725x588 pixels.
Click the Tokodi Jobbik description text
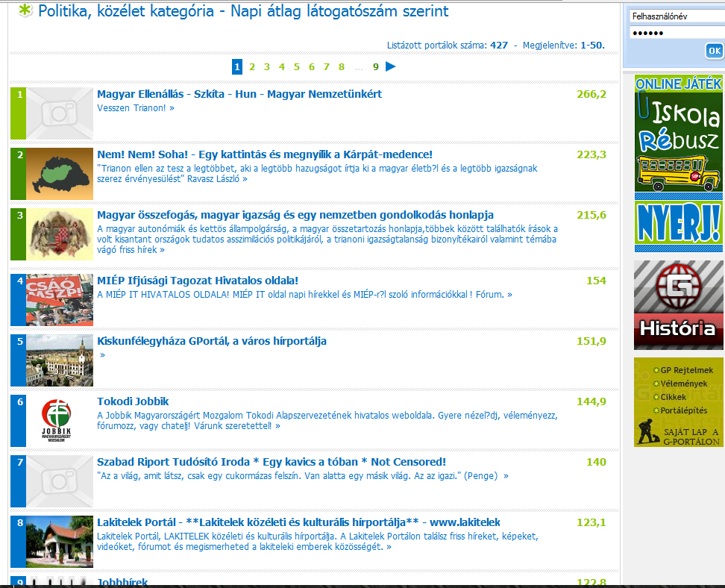[x=327, y=421]
